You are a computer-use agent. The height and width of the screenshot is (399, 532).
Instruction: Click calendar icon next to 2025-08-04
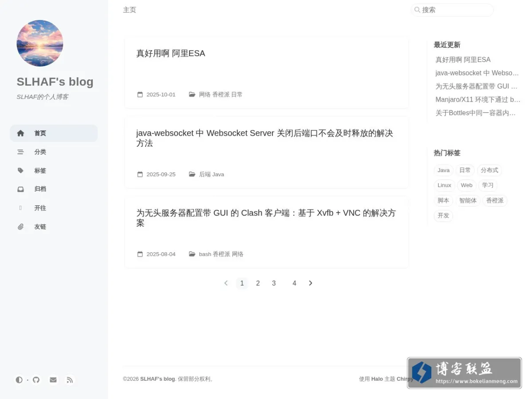pos(140,254)
